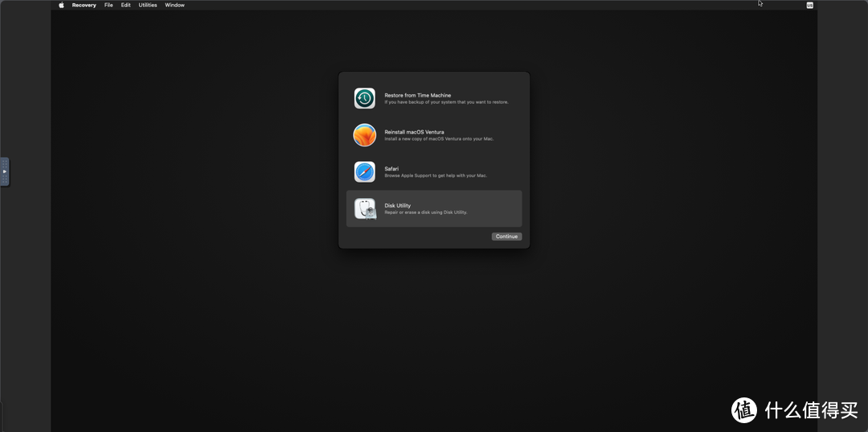This screenshot has height=432, width=868.
Task: Choose 'Restore from Time Machine' text
Action: click(417, 95)
